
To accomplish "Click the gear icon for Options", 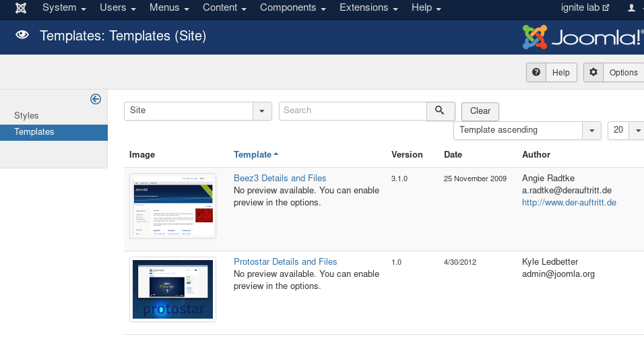I will click(x=593, y=72).
